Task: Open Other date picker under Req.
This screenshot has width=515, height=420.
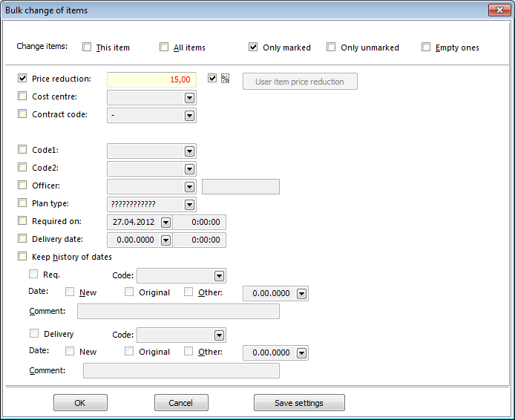Action: point(301,294)
